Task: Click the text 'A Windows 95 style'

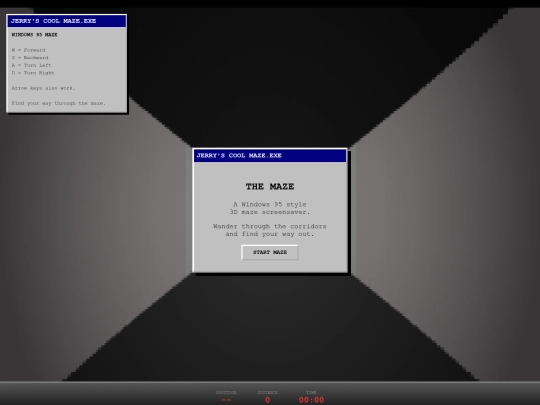Action: (x=270, y=204)
